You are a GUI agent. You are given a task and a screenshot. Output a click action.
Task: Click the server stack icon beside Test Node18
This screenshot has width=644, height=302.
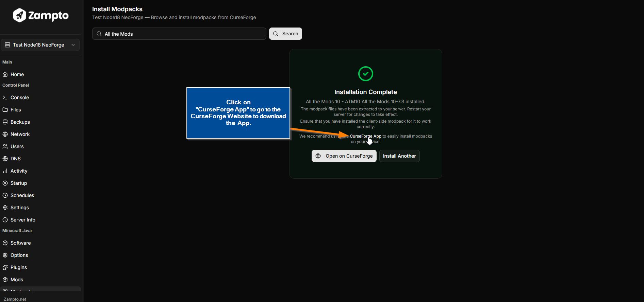tap(7, 45)
